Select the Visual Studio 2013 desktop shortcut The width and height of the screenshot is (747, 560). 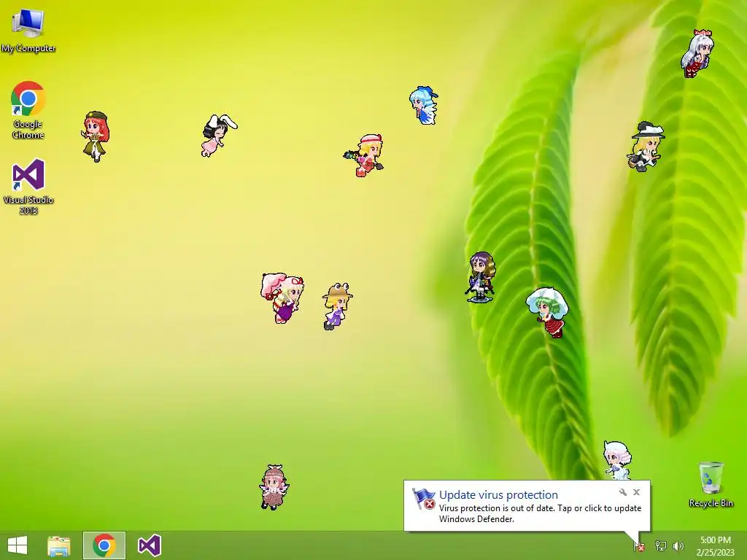(28, 187)
